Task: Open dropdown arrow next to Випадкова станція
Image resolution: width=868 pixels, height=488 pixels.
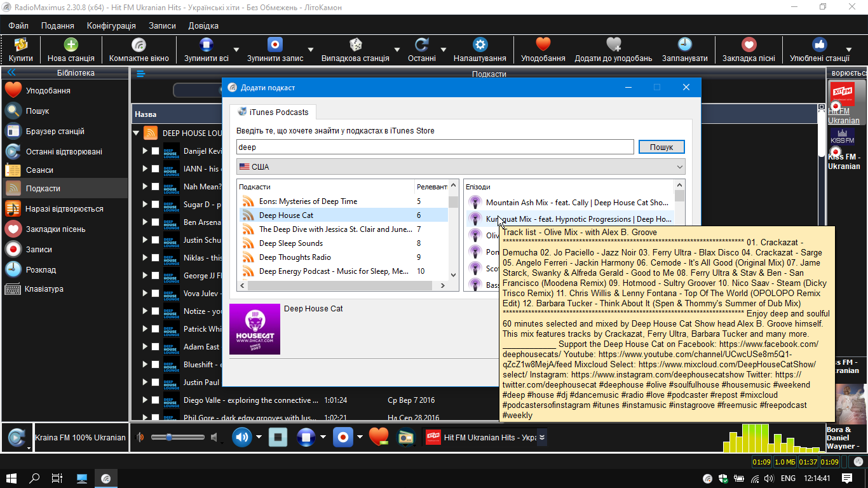Action: pos(397,50)
